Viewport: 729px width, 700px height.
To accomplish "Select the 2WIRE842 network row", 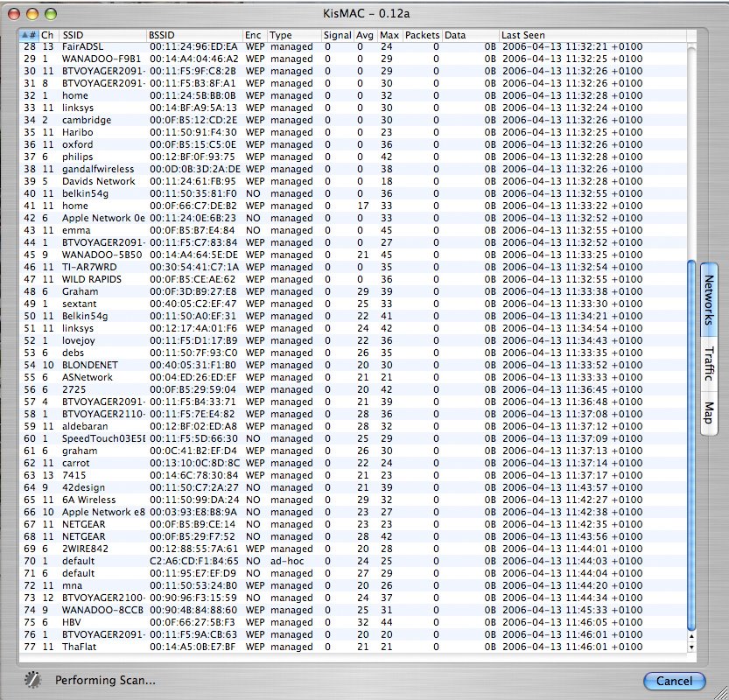I will [353, 549].
